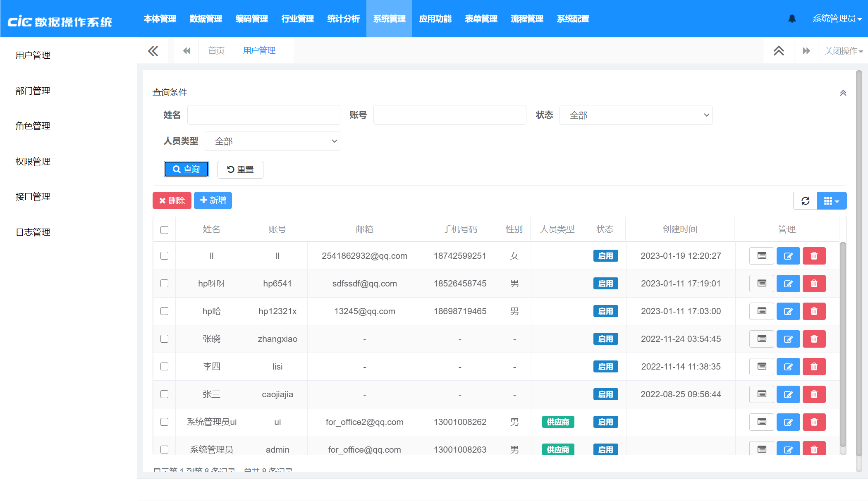Click the notification bell icon
This screenshot has height=501, width=868.
pyautogui.click(x=792, y=19)
